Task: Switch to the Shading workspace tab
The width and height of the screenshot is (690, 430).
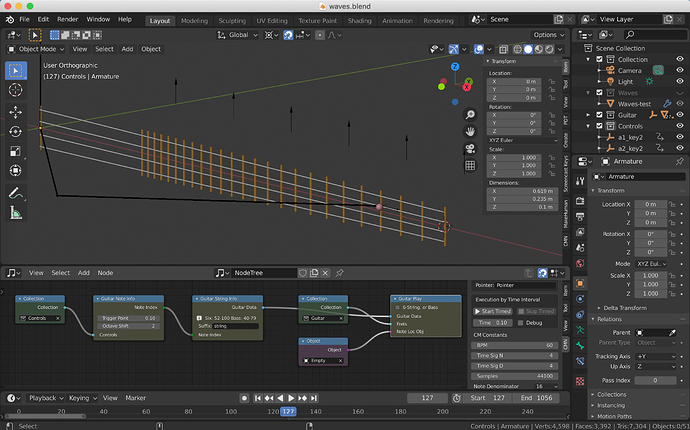Action: [x=360, y=21]
